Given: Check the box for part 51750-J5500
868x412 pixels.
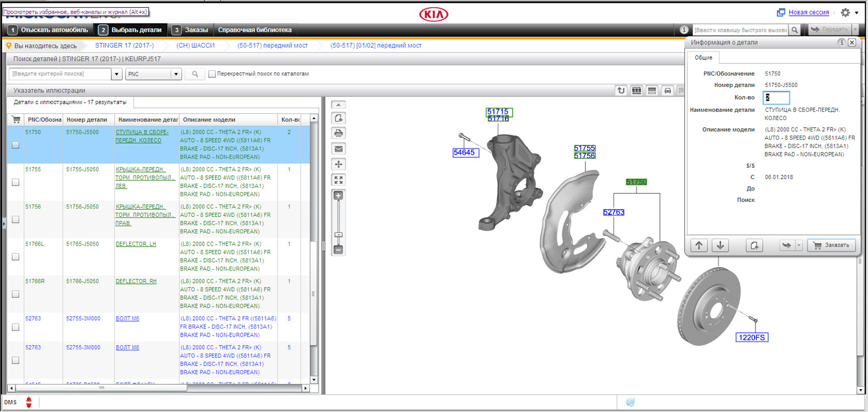Looking at the screenshot, I should point(16,145).
